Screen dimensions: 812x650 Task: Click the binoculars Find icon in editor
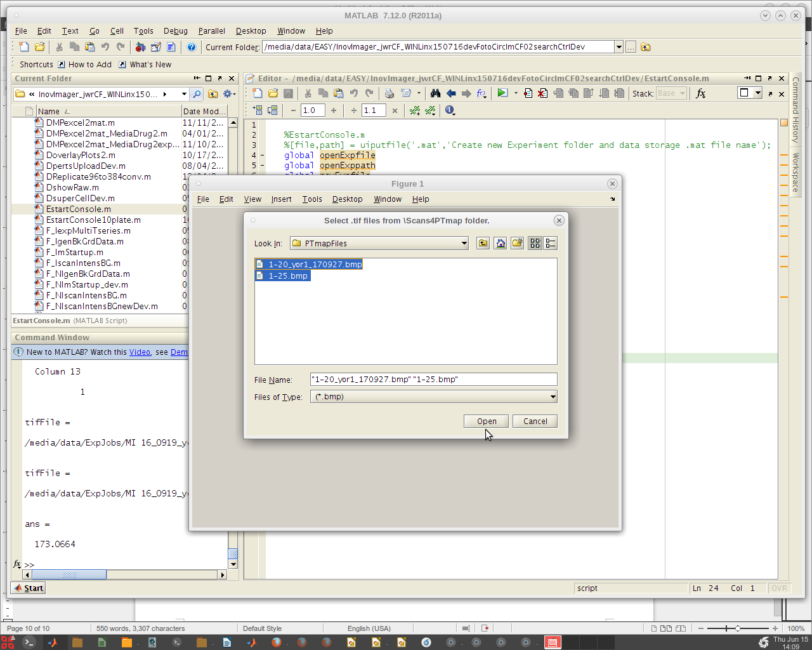(435, 93)
